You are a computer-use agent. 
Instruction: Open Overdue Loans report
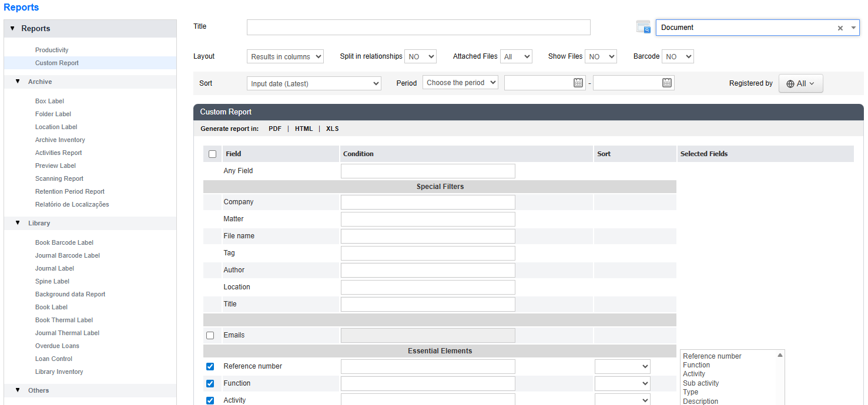click(x=57, y=346)
